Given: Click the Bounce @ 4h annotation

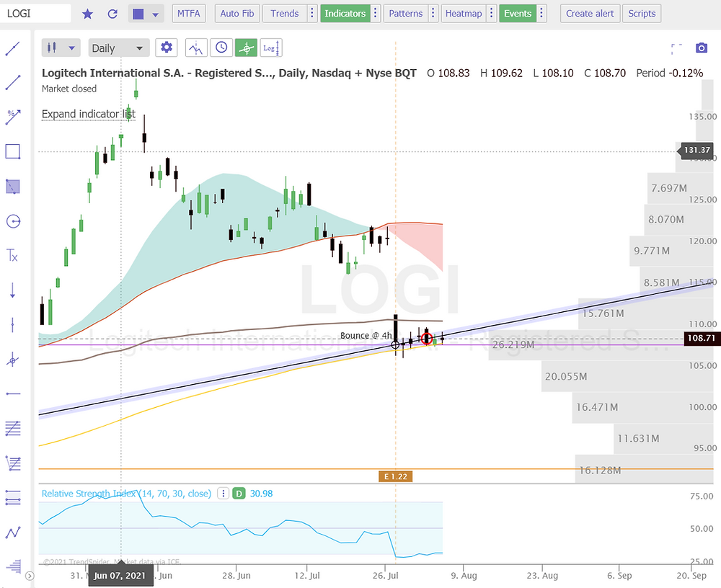Looking at the screenshot, I should pyautogui.click(x=366, y=336).
